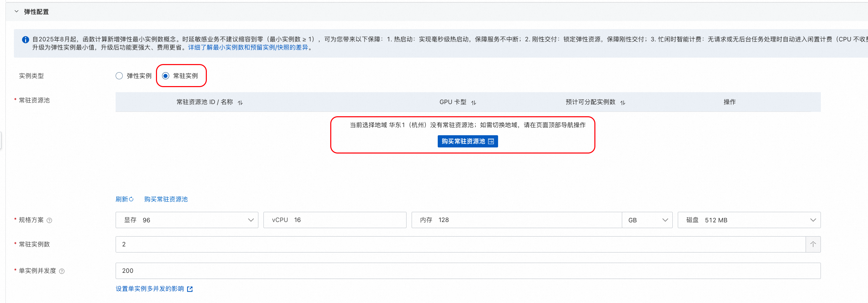Open the 磁盘 512 MB dropdown
Viewport: 868px width, 303px height.
[749, 220]
